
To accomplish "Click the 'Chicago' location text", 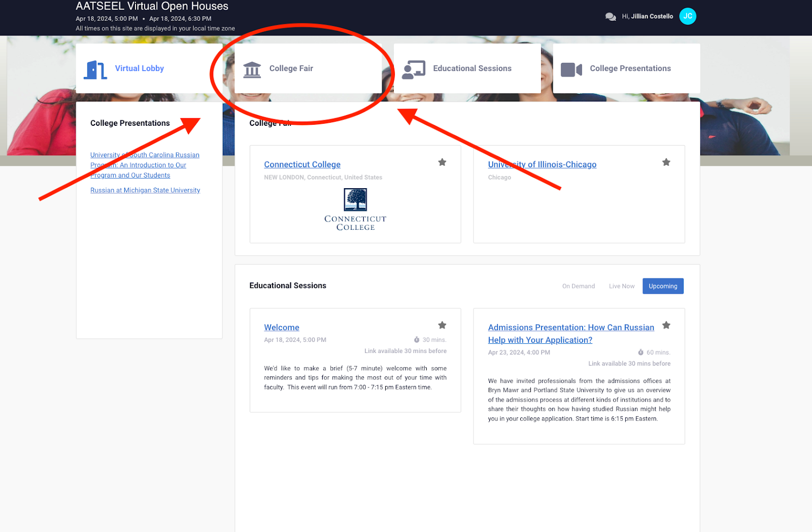I will 499,178.
